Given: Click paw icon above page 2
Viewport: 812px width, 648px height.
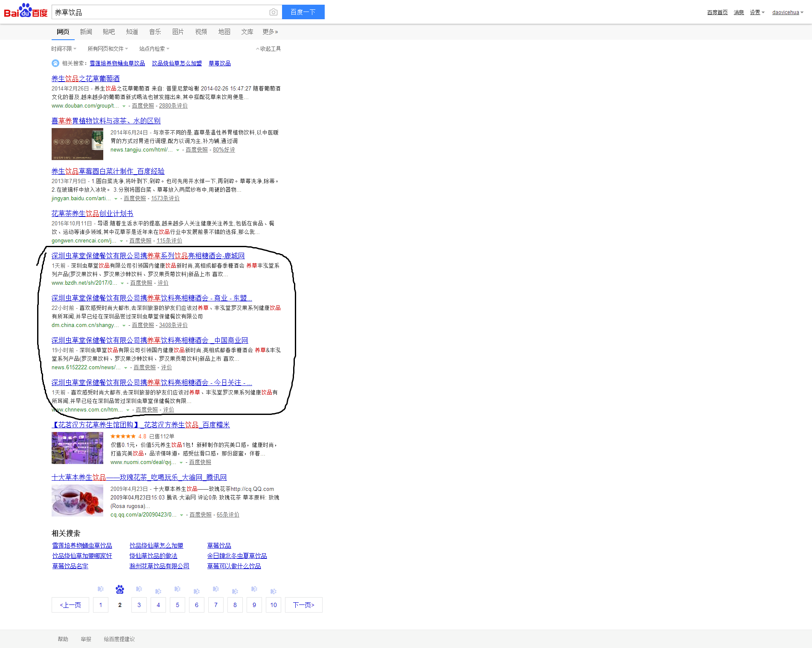Looking at the screenshot, I should [120, 590].
